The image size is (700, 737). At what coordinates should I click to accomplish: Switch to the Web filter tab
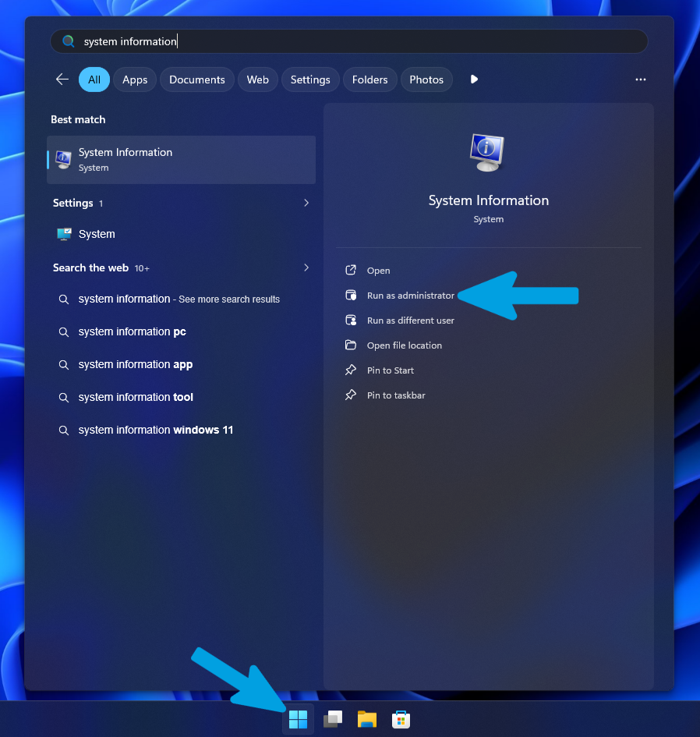pyautogui.click(x=258, y=80)
